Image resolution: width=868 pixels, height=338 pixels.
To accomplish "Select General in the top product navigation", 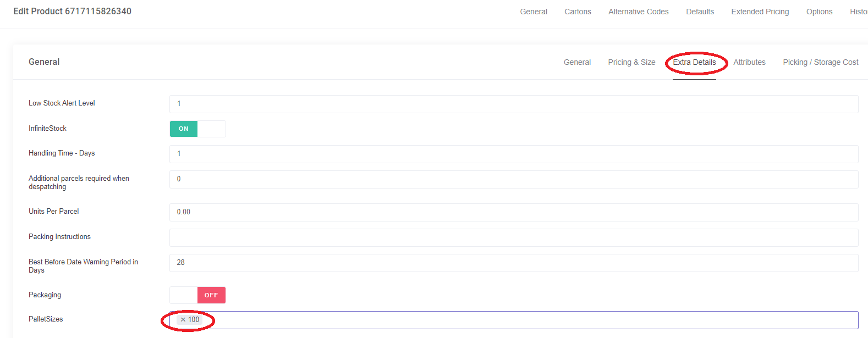I will (x=534, y=12).
